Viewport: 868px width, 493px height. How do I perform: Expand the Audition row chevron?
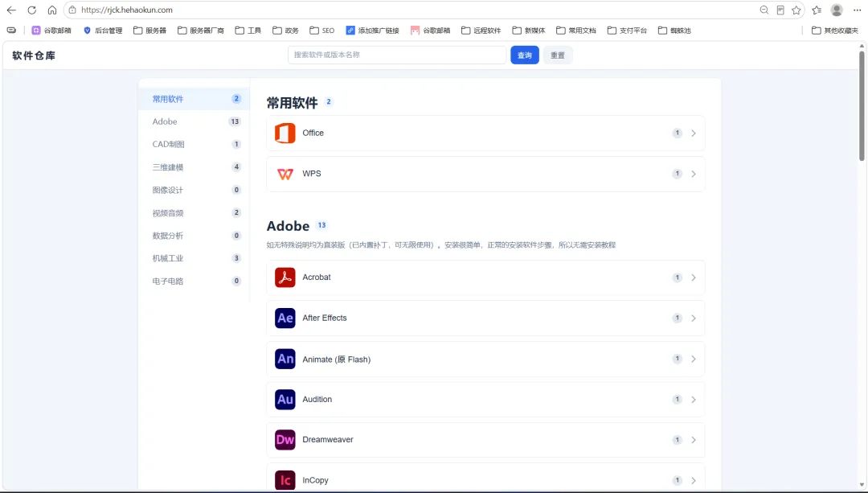693,400
